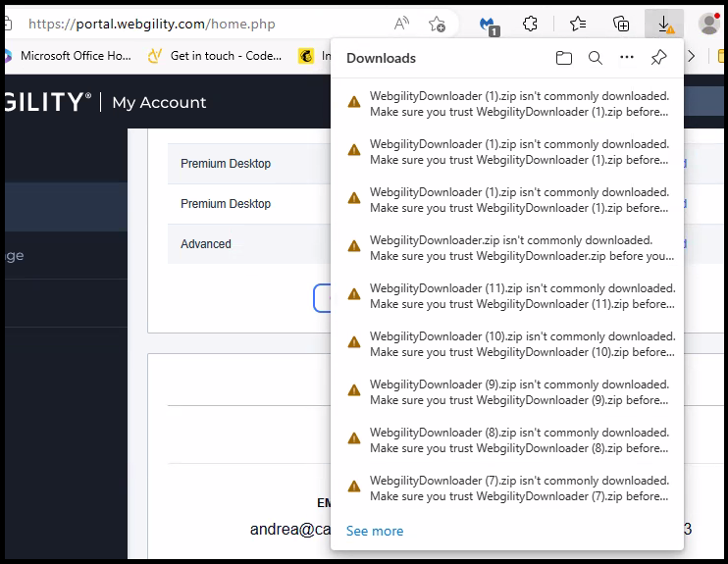728x564 pixels.
Task: Add this page to favorites
Action: click(437, 24)
